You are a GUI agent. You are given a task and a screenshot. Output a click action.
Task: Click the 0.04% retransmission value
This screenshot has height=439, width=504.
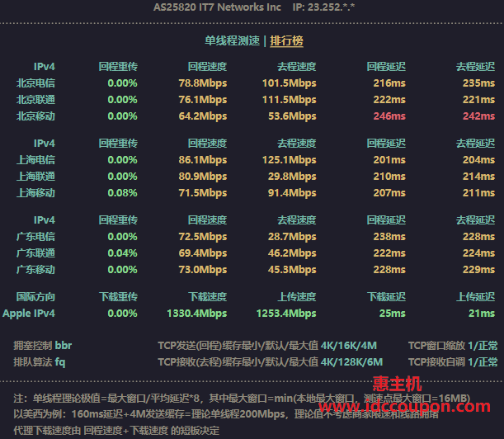tap(122, 253)
